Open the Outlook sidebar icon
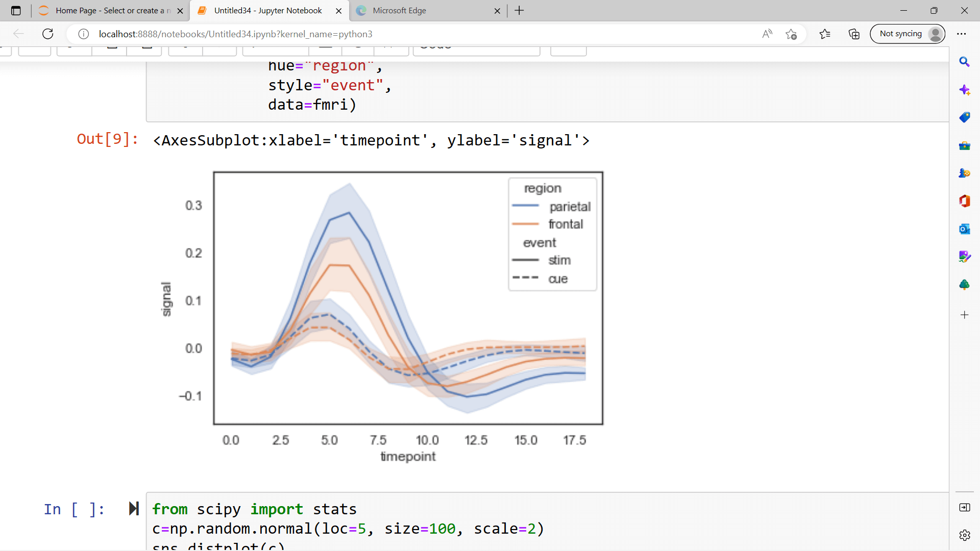 click(x=965, y=229)
